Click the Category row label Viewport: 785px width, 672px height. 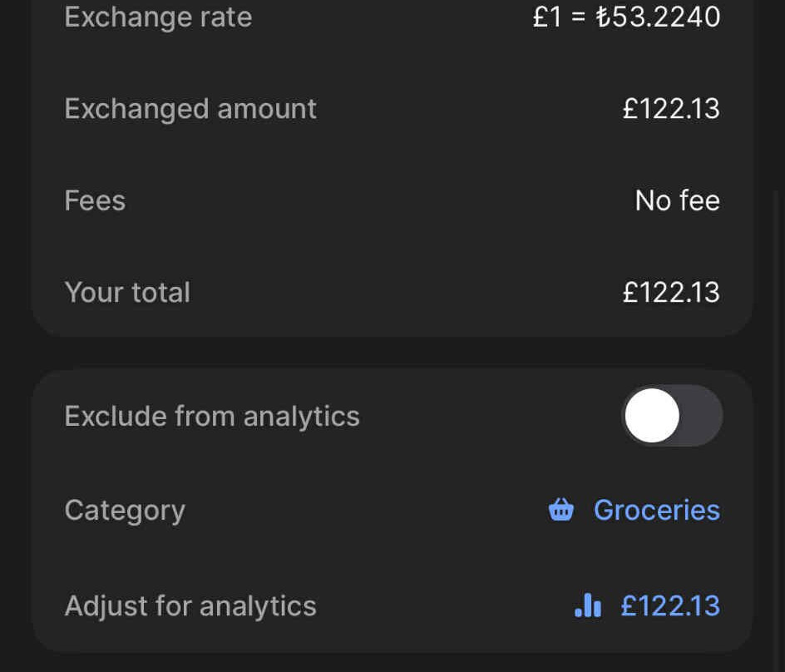[125, 510]
